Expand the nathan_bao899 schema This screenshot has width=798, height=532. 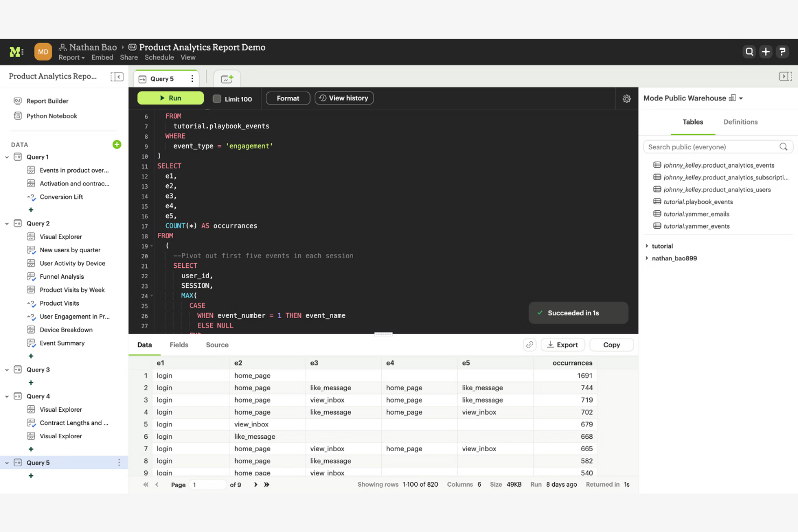tap(647, 258)
